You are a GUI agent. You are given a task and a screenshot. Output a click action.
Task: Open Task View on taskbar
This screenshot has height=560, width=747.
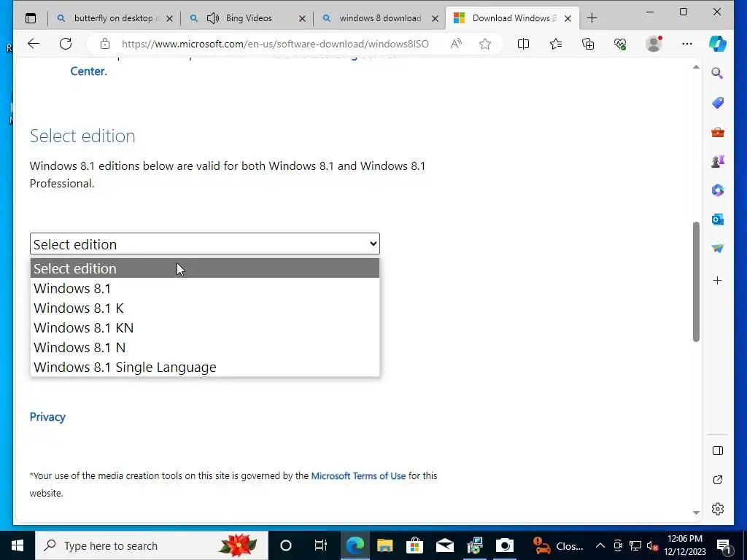321,545
